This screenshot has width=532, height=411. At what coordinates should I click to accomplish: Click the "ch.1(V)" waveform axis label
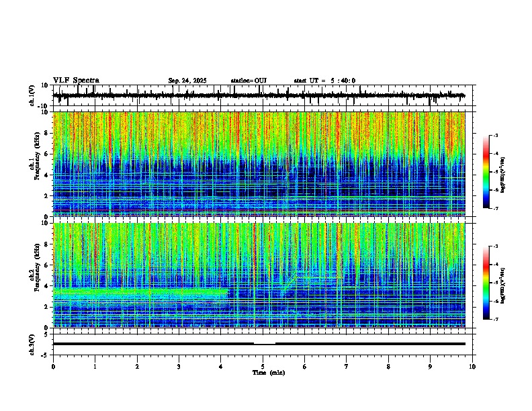click(32, 95)
